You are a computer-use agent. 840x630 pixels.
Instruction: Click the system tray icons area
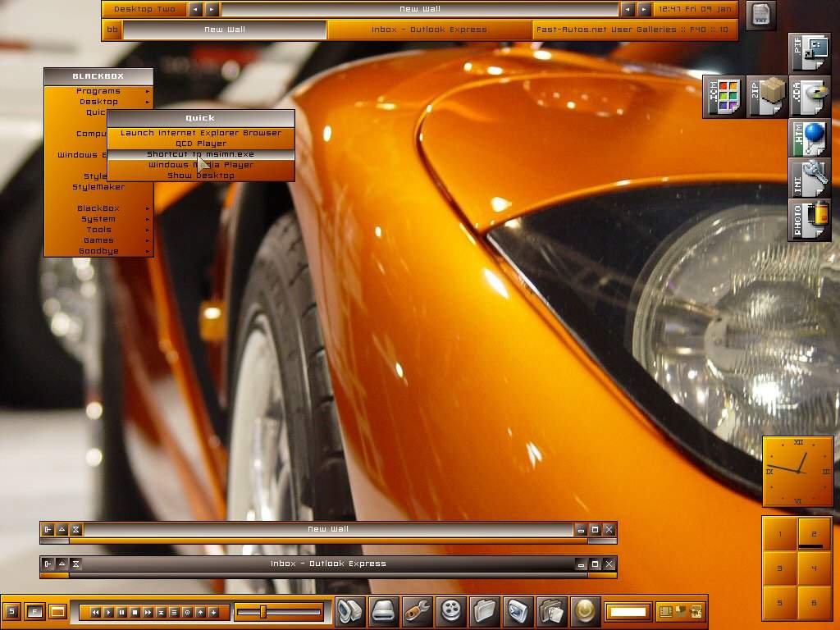pyautogui.click(x=680, y=611)
